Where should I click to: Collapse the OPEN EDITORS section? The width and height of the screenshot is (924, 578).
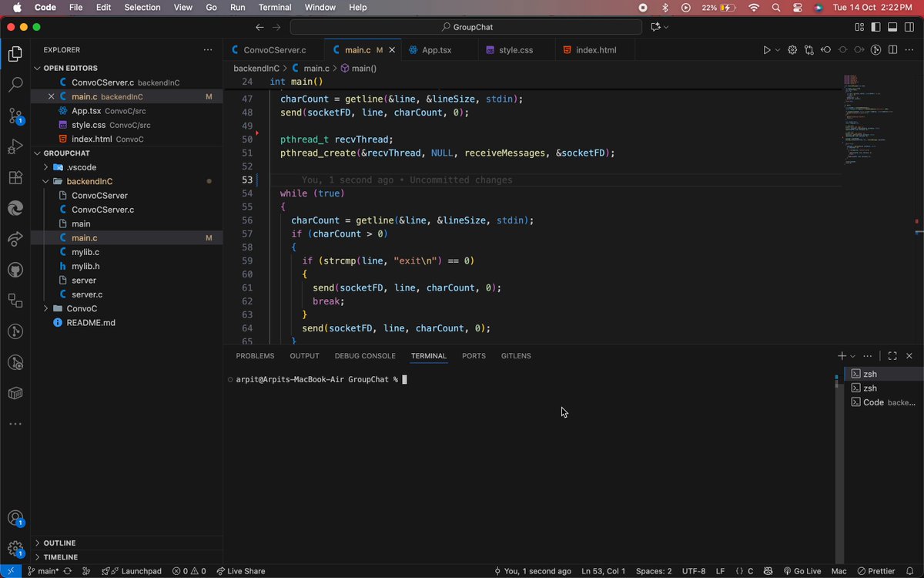[x=71, y=68]
